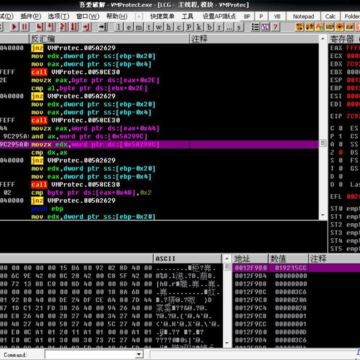Viewport: 360px width, 360px height.
Task: Click the [+] menu bar item
Action: [x=139, y=16]
